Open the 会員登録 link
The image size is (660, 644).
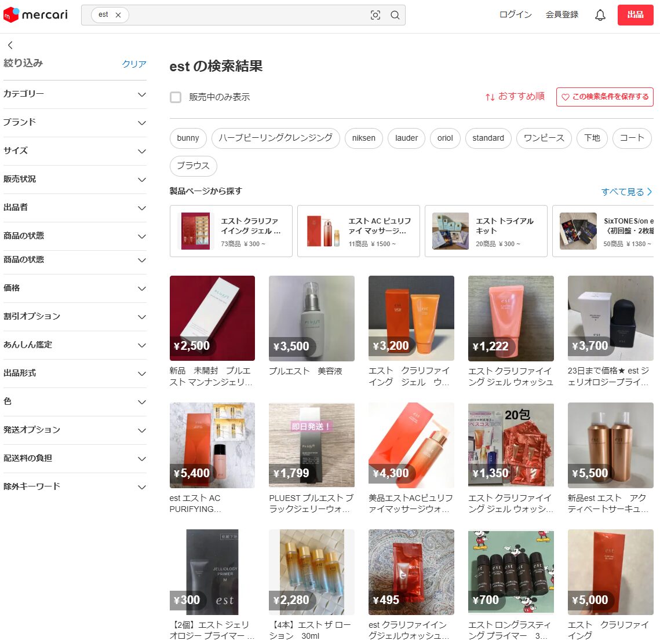[562, 14]
